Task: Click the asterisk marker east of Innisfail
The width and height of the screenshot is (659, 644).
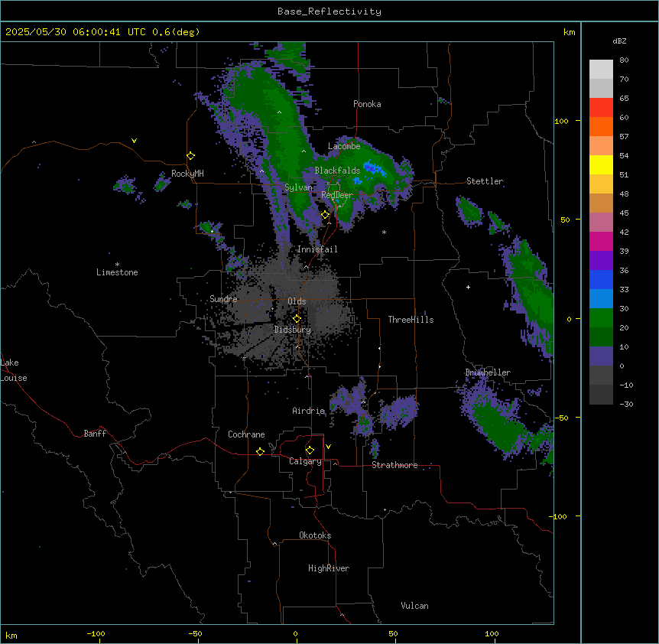Action: (x=384, y=233)
